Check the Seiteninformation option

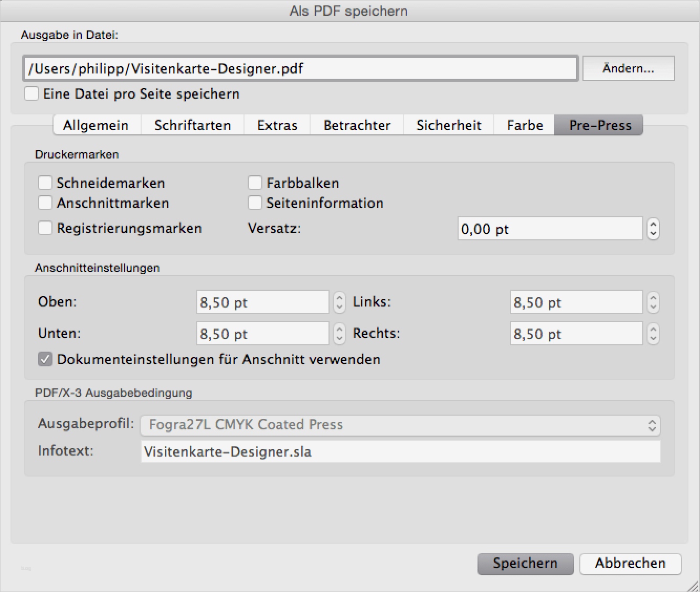tap(255, 203)
